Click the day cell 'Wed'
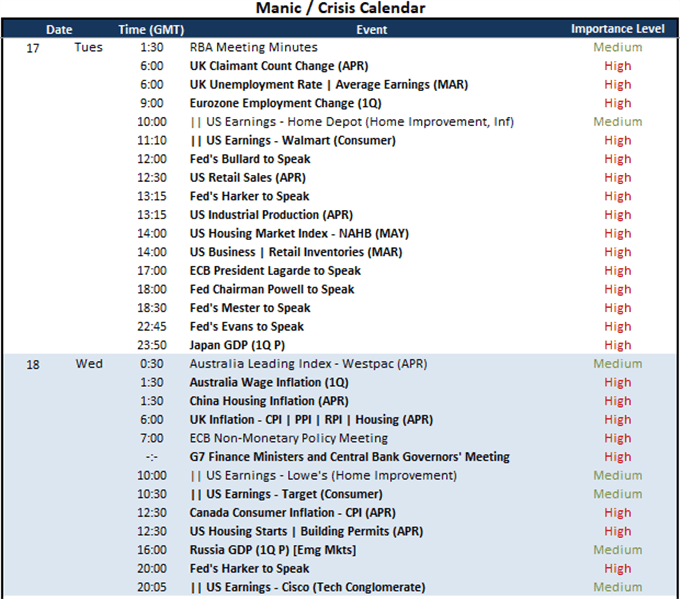This screenshot has height=599, width=680. (89, 363)
